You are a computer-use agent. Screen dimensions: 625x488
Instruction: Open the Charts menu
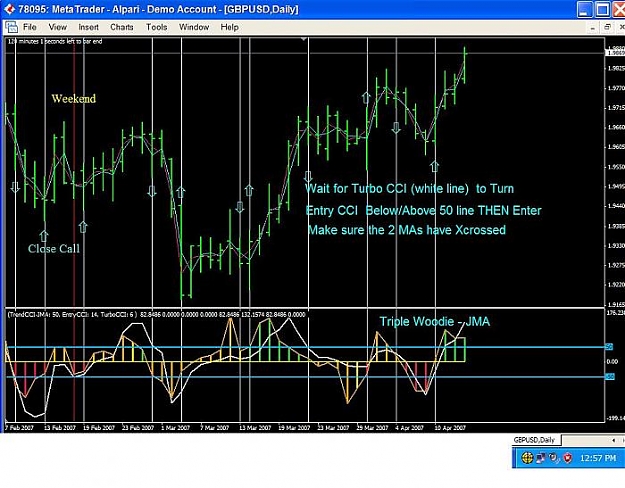[122, 27]
